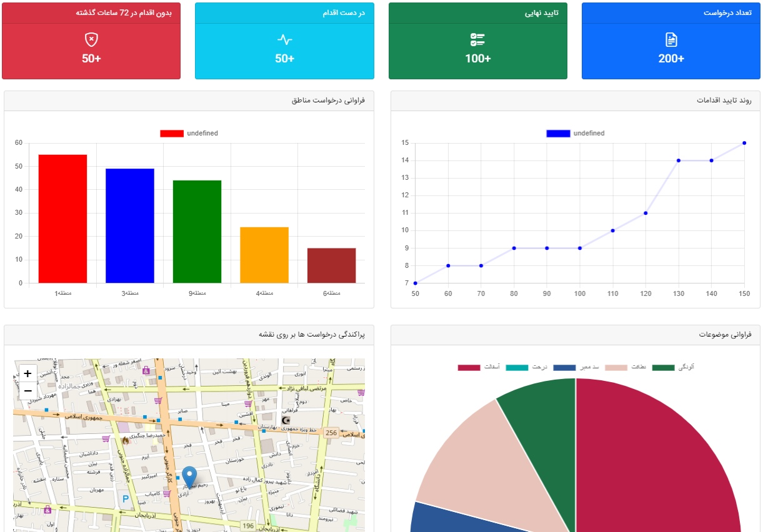This screenshot has width=763, height=532.
Task: Toggle the blue undefined legend in line chart
Action: click(x=558, y=134)
